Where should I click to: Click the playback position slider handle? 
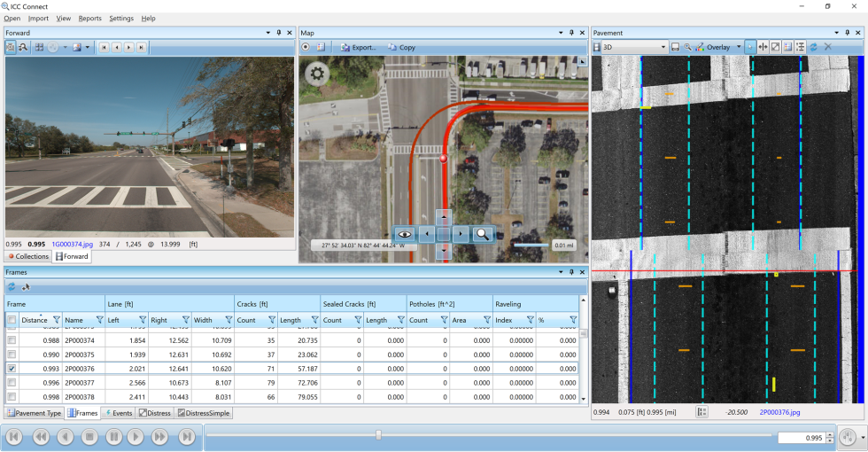378,435
